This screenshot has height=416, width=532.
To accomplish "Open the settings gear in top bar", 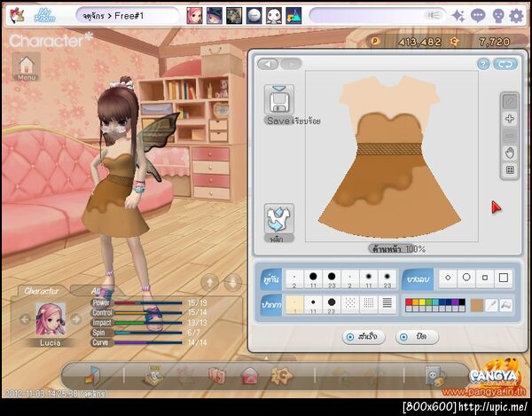I will click(x=516, y=16).
